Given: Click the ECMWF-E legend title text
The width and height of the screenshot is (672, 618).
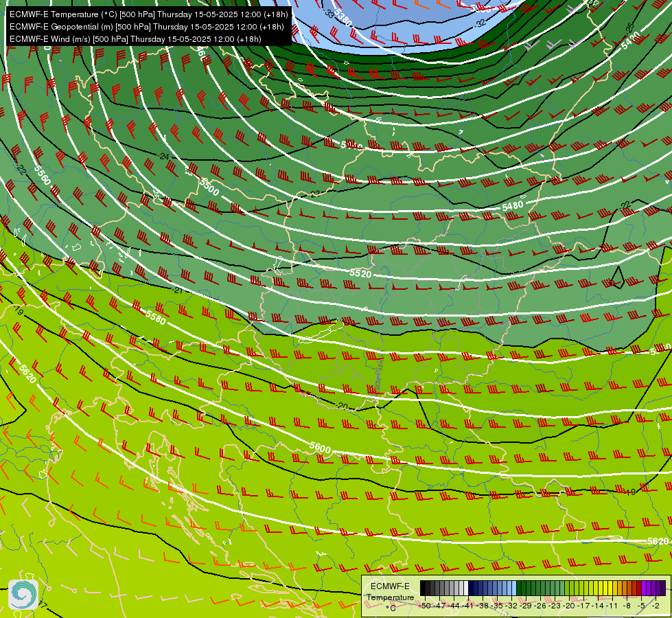Looking at the screenshot, I should (390, 586).
